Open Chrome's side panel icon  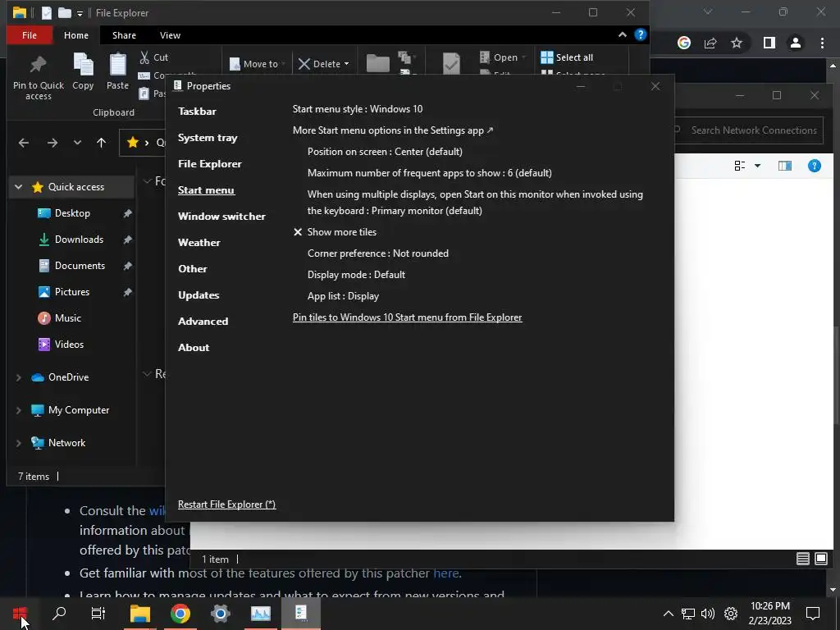pos(769,43)
